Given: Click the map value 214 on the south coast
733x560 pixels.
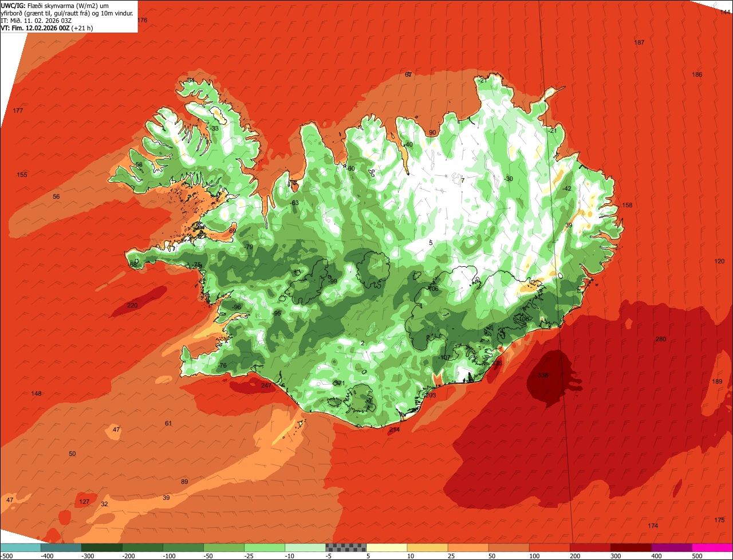Looking at the screenshot, I should (395, 429).
